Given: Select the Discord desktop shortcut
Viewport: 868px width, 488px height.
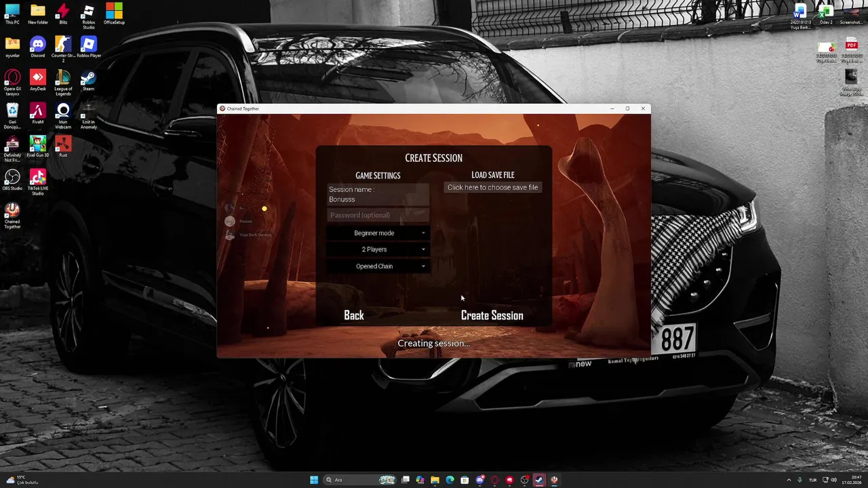Looking at the screenshot, I should click(x=38, y=47).
